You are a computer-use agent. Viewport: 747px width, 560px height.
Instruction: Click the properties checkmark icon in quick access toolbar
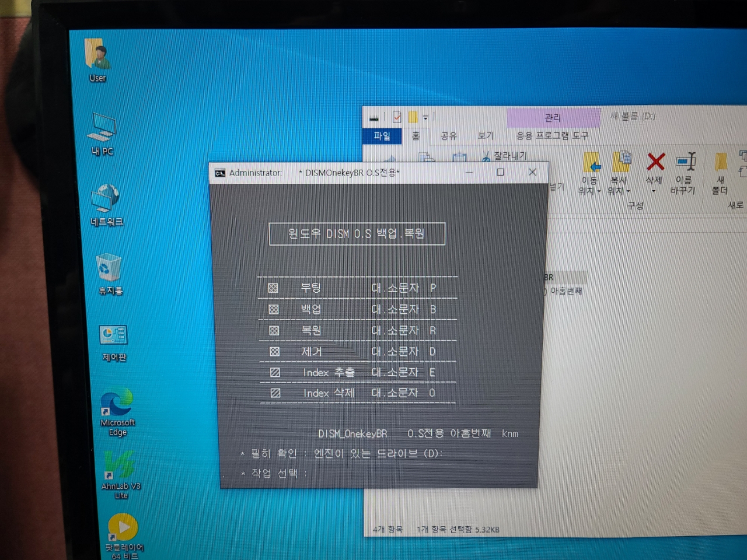tap(397, 117)
